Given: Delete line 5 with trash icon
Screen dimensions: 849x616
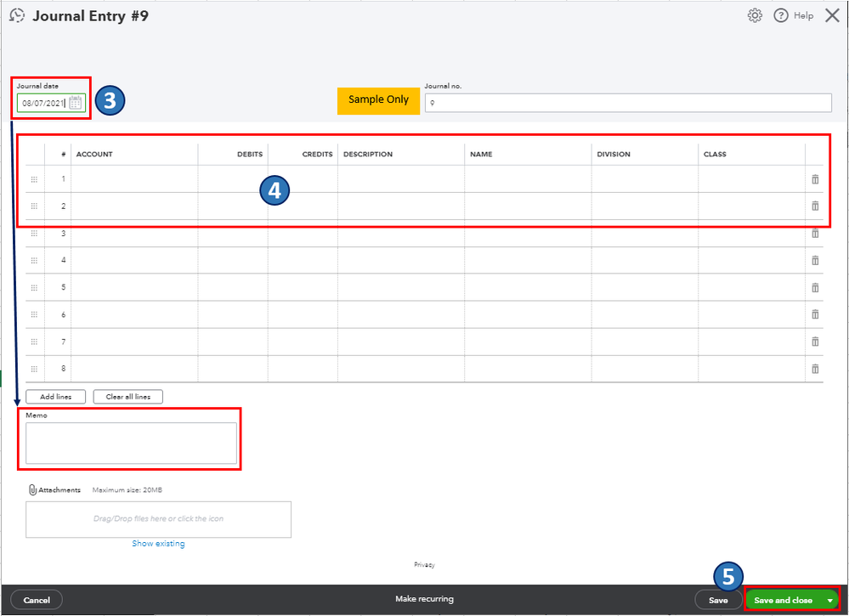Looking at the screenshot, I should (815, 287).
